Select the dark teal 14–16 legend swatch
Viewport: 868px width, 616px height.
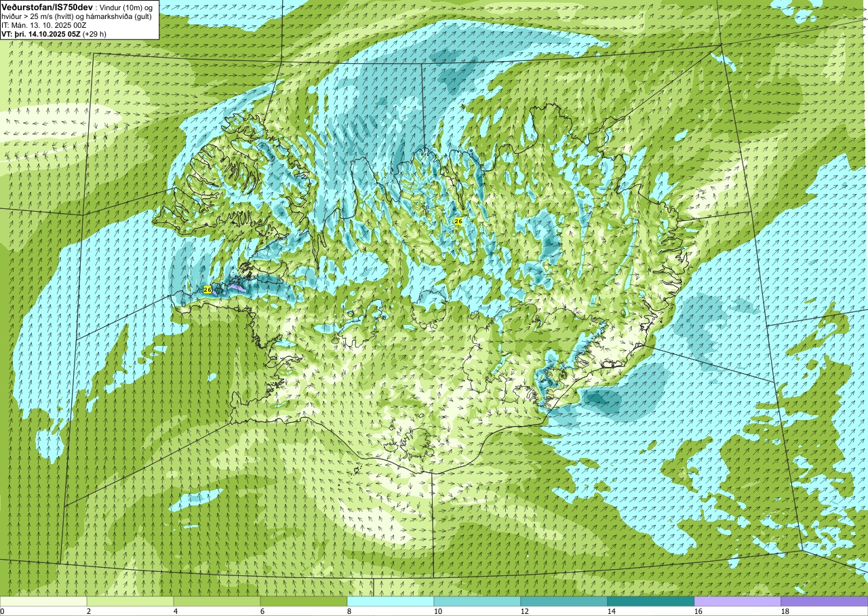(x=651, y=601)
